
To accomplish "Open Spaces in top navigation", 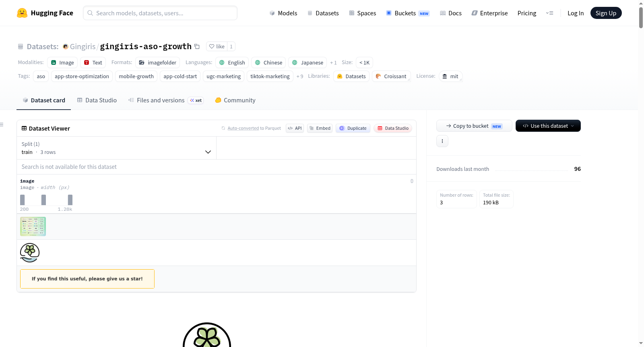I will coord(363,13).
